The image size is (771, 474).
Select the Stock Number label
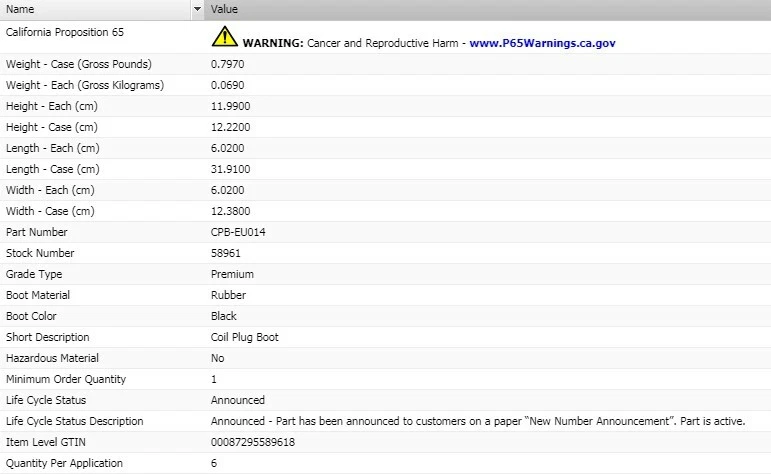pos(40,254)
